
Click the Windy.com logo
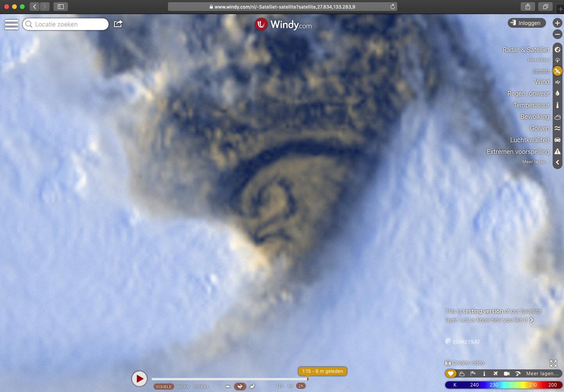click(x=283, y=24)
